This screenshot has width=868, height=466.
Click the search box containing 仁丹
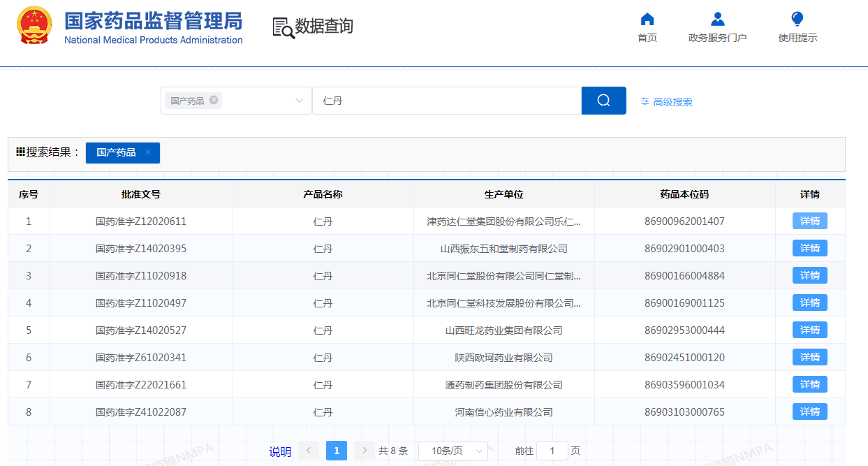tap(447, 101)
